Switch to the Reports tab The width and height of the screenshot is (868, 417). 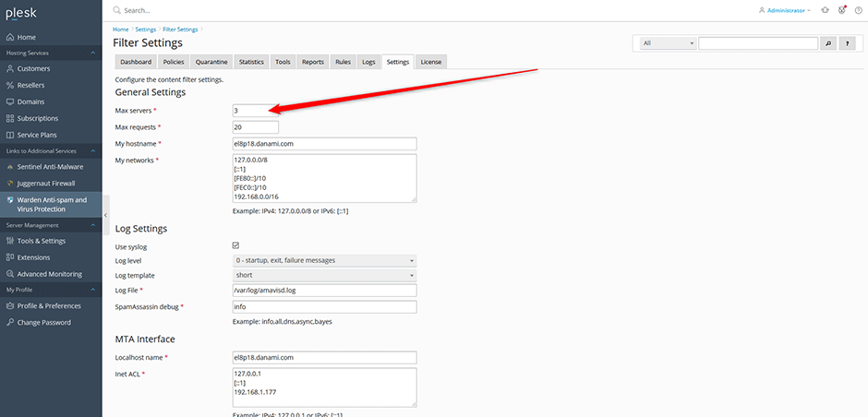[x=313, y=62]
